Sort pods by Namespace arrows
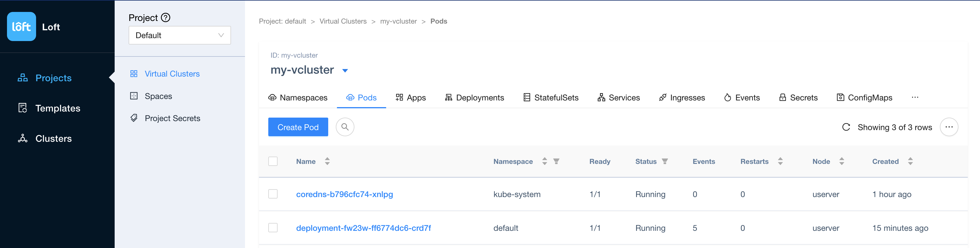 544,161
